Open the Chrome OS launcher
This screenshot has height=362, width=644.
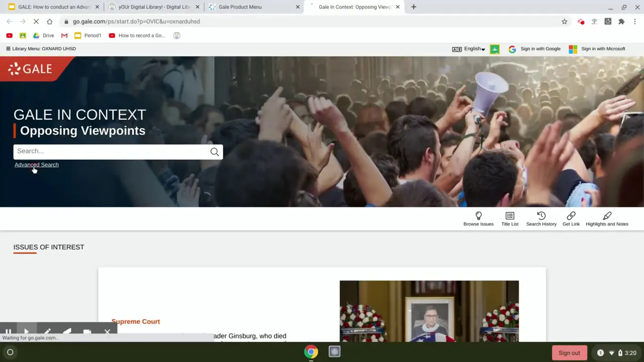(x=10, y=352)
